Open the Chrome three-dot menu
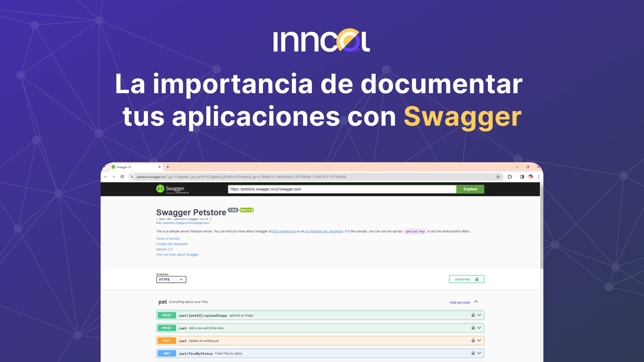This screenshot has width=644, height=362. (539, 177)
